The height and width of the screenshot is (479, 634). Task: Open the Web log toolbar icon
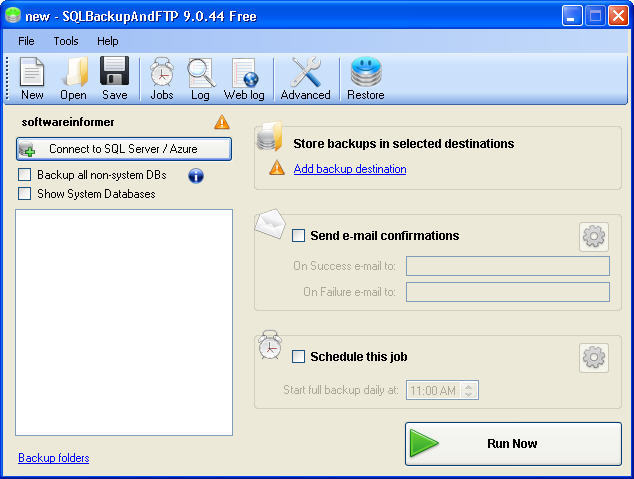coord(244,78)
